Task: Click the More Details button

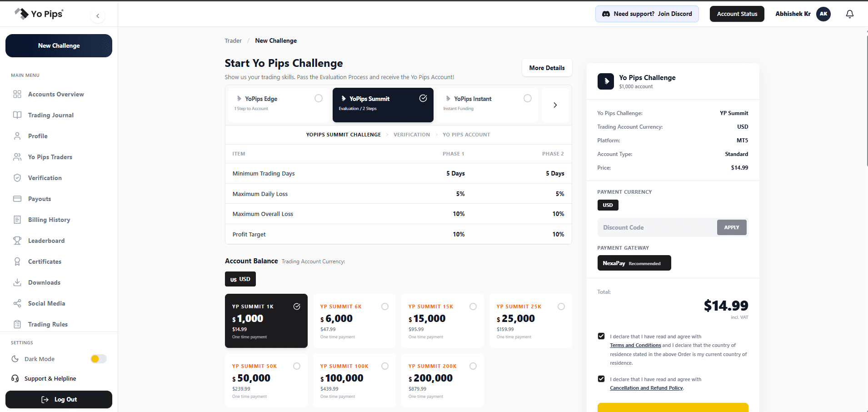Action: click(547, 68)
